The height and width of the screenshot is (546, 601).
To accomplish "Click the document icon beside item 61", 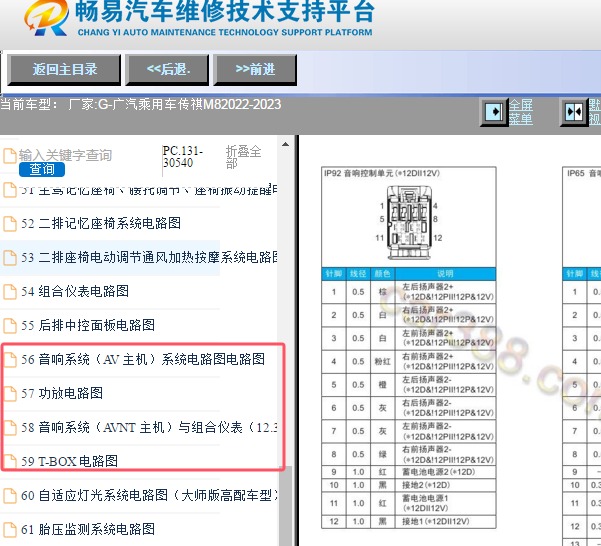I will 10,529.
